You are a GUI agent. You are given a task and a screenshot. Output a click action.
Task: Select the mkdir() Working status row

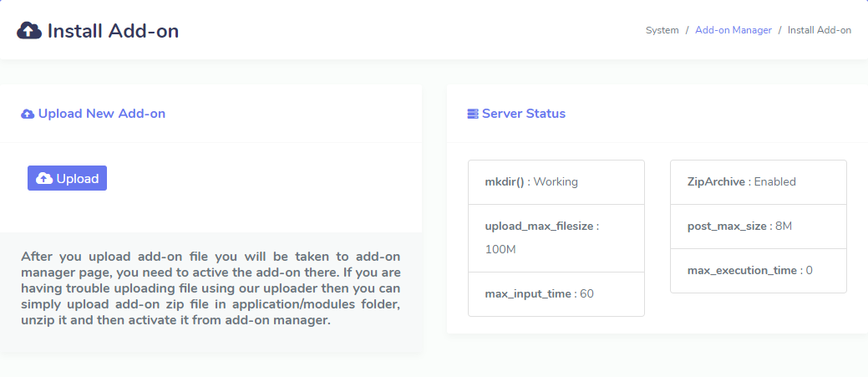(556, 181)
